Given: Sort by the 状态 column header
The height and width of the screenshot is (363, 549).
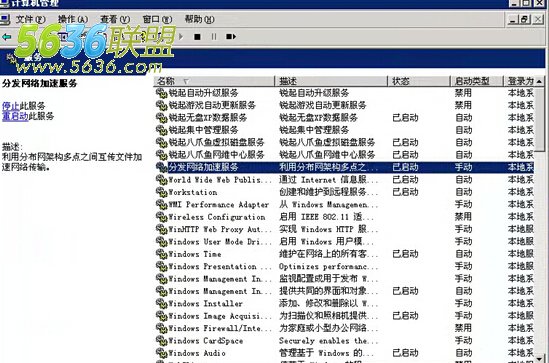Looking at the screenshot, I should coord(419,81).
